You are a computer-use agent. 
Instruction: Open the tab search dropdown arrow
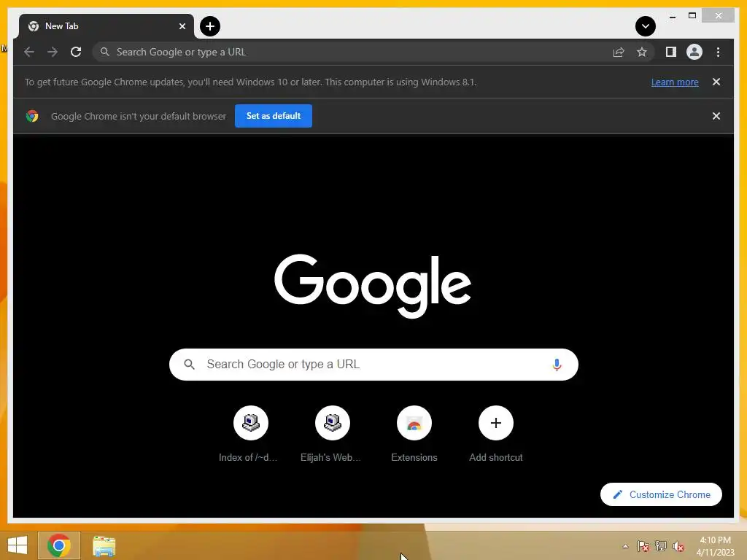pyautogui.click(x=646, y=26)
